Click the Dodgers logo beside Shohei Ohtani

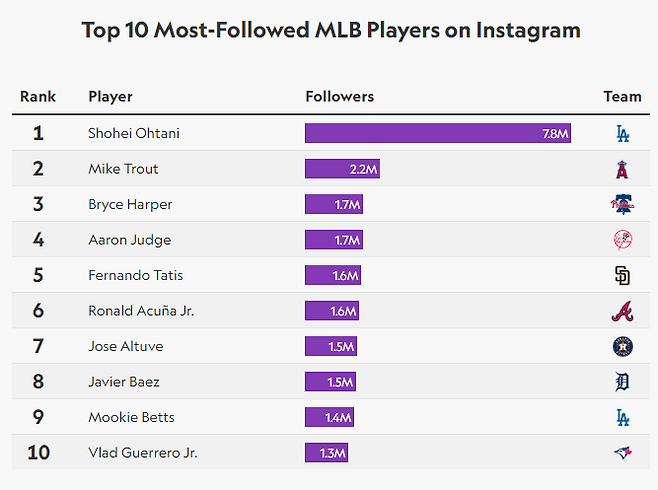coord(622,133)
